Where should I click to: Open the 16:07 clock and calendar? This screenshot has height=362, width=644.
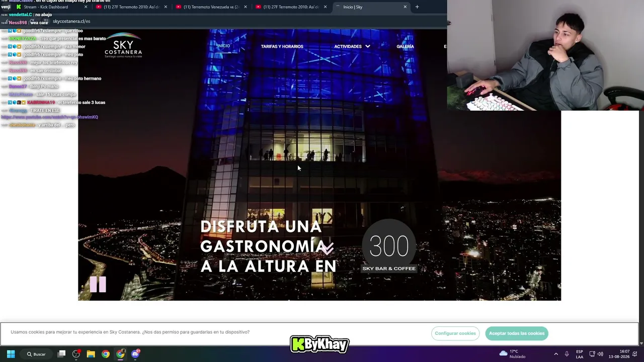(619, 354)
